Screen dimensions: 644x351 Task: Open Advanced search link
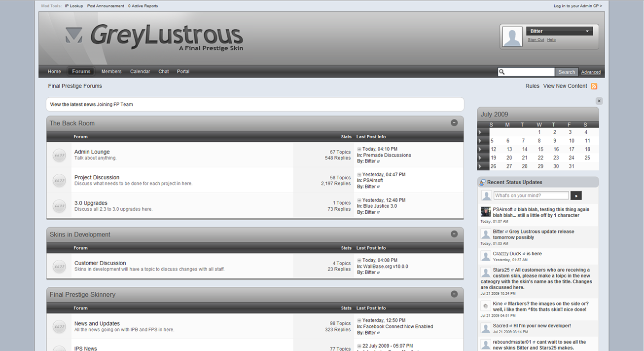tap(591, 72)
